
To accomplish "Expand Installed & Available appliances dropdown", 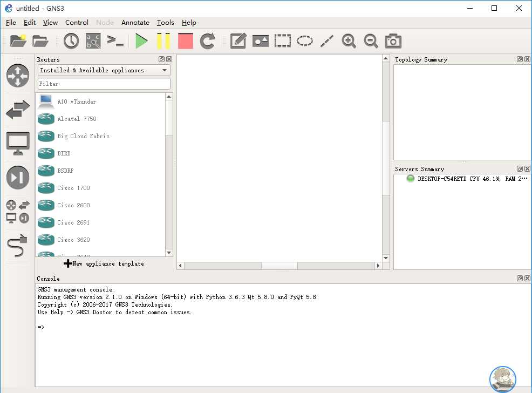I will click(104, 70).
